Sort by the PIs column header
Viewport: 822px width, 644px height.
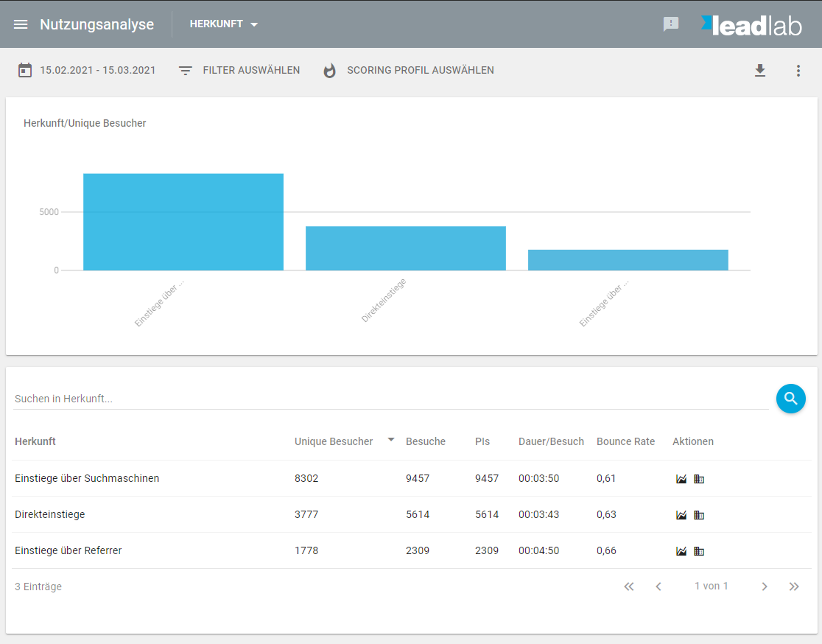482,441
